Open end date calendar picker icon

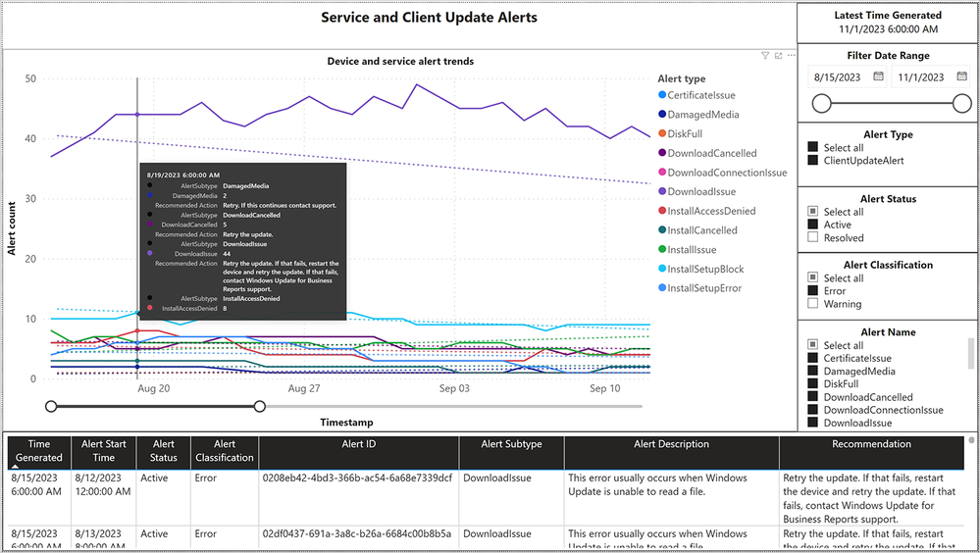[962, 76]
